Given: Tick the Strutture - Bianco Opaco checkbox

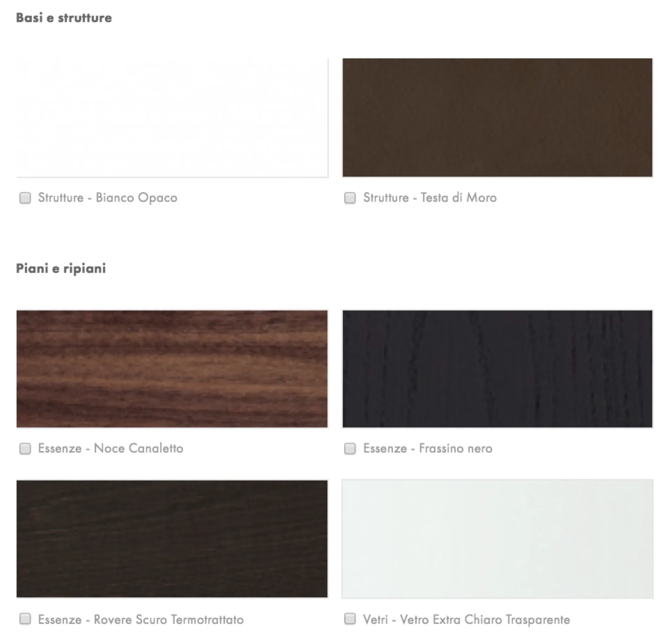Looking at the screenshot, I should click(25, 198).
